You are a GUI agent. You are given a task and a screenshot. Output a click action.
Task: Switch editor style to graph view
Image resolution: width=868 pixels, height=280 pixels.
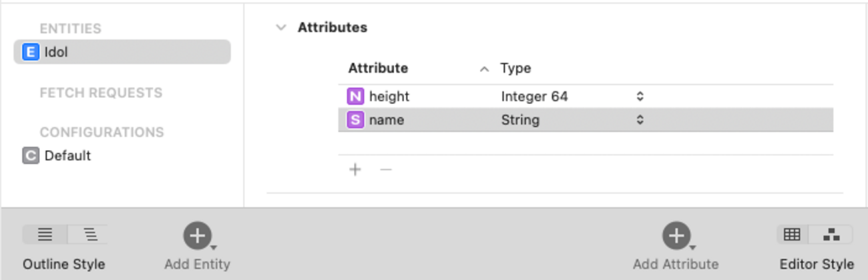click(x=831, y=234)
